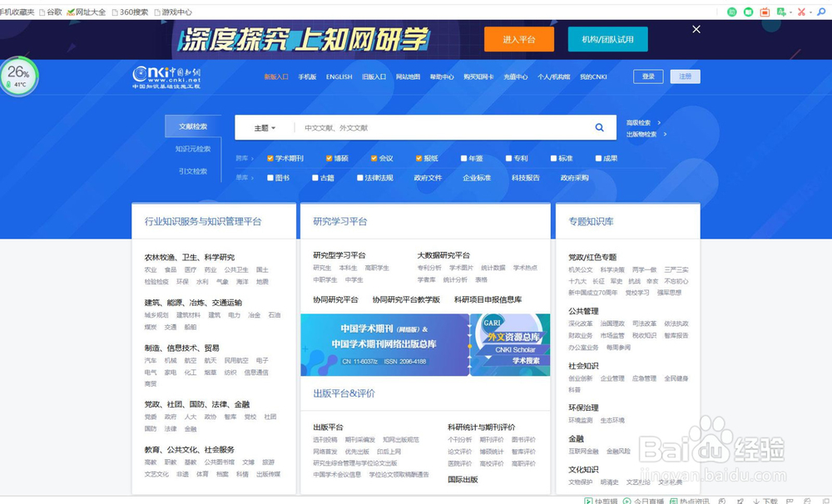Check the 成果 checkbox
The width and height of the screenshot is (832, 504).
598,158
